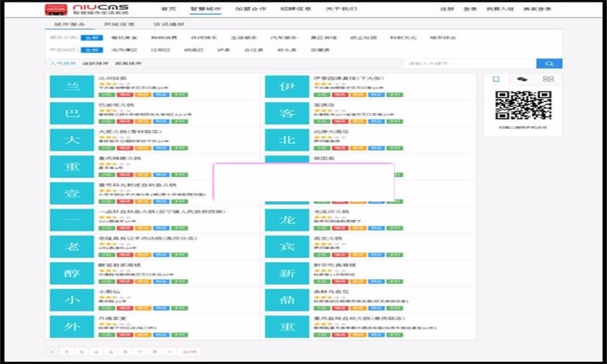
Task: Open the 龙 listing thumbnail
Action: [x=287, y=220]
